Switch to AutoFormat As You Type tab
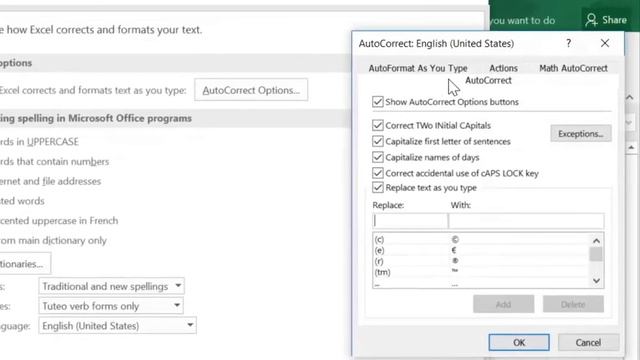This screenshot has width=640, height=360. pos(418,68)
